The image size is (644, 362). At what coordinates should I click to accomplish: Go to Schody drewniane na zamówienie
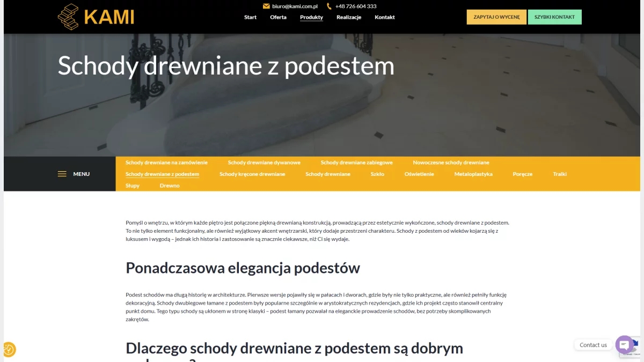[166, 162]
